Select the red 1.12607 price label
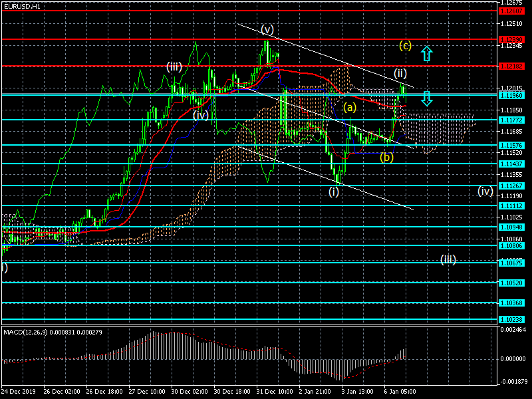 click(511, 11)
